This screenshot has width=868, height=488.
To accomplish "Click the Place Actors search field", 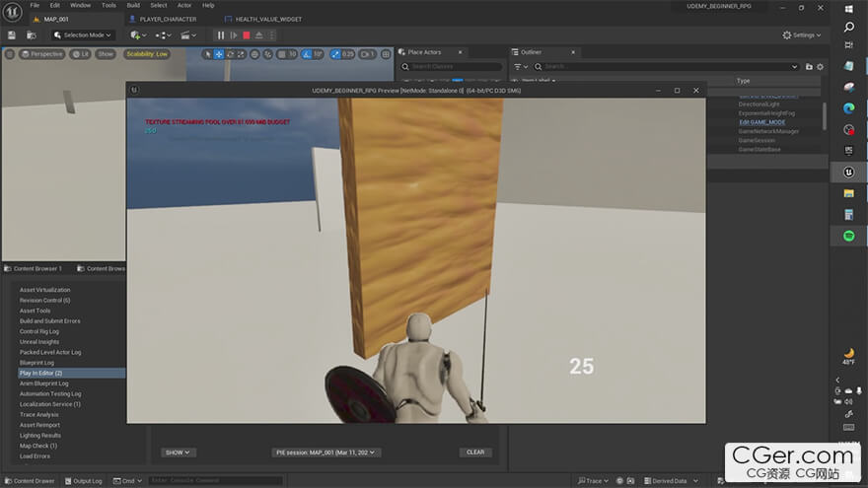I will click(x=451, y=66).
